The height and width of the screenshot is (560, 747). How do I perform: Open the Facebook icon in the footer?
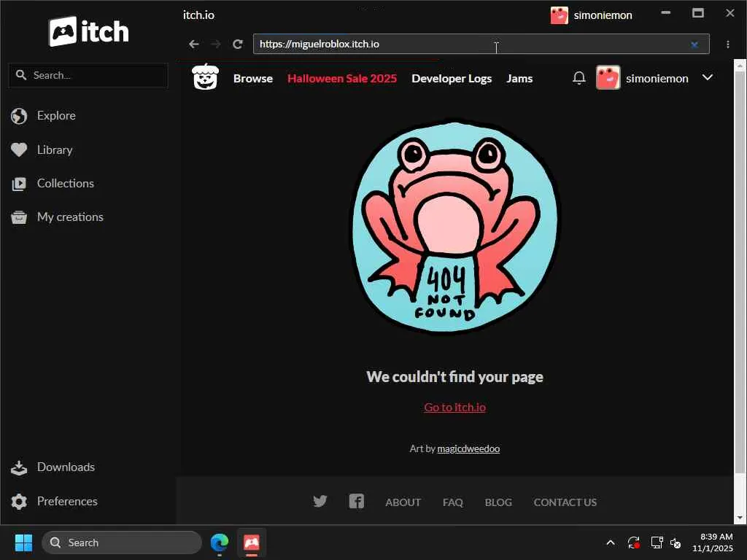click(x=356, y=502)
